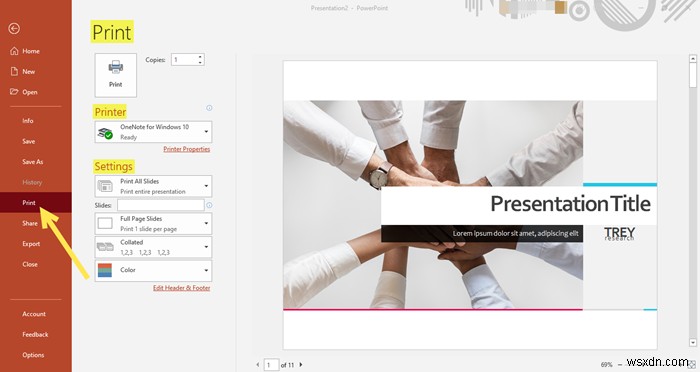Open the Info page

[x=28, y=121]
